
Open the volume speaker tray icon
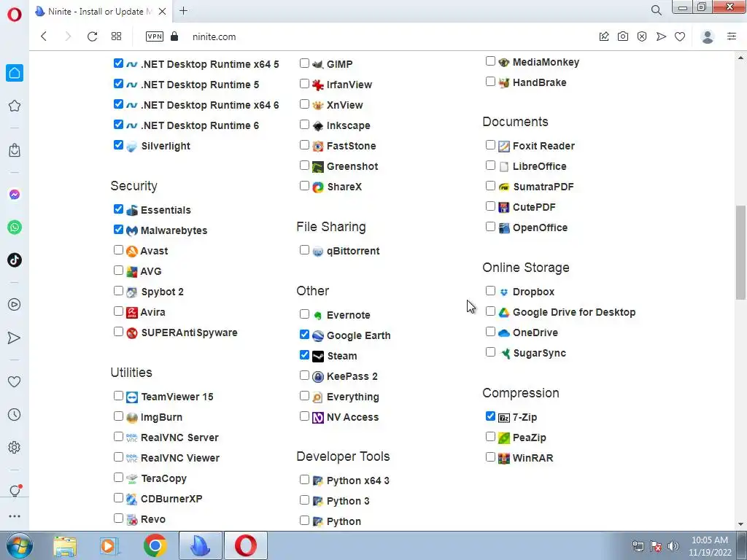pos(673,546)
